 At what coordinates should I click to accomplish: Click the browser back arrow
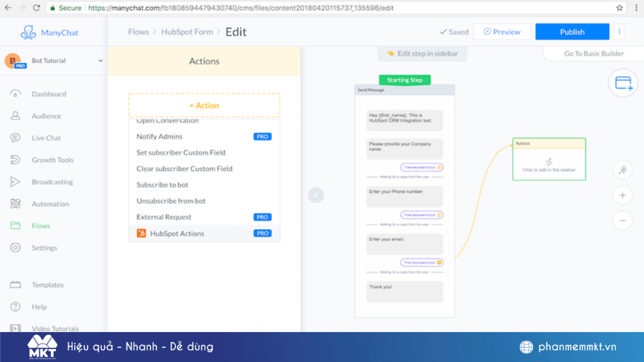pyautogui.click(x=8, y=8)
